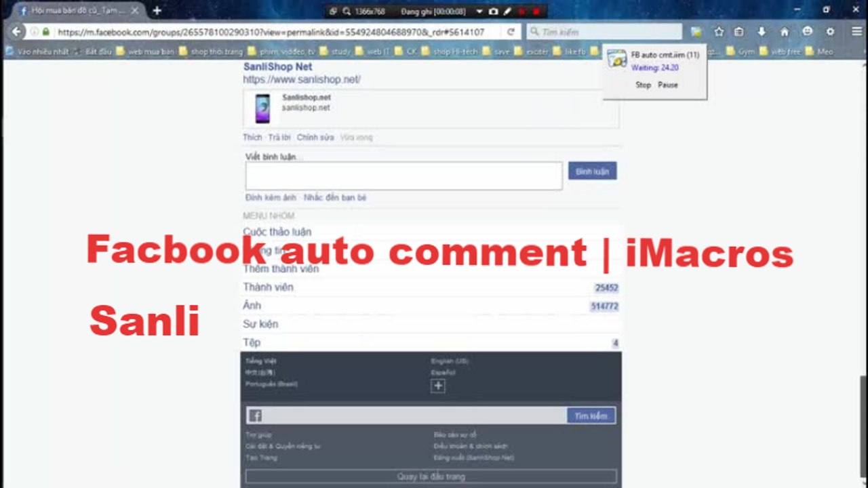Open the 'Meo' bookmark folder
This screenshot has height=488, width=868.
tap(819, 52)
